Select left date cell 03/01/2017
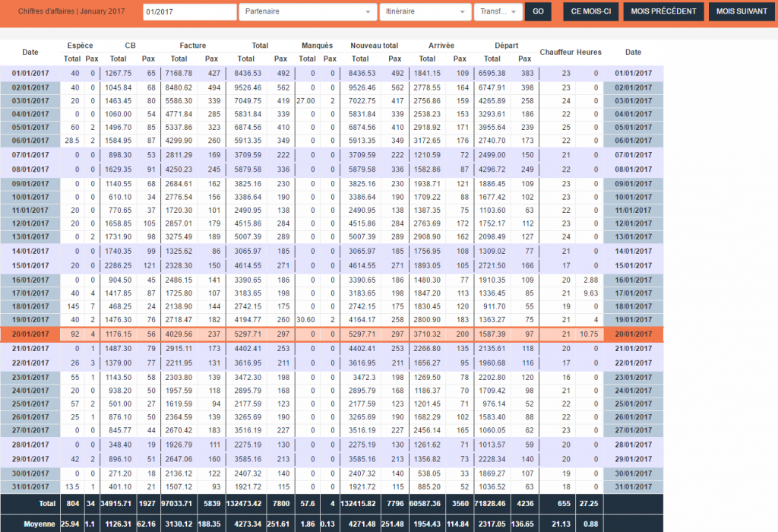The width and height of the screenshot is (778, 532). point(30,101)
